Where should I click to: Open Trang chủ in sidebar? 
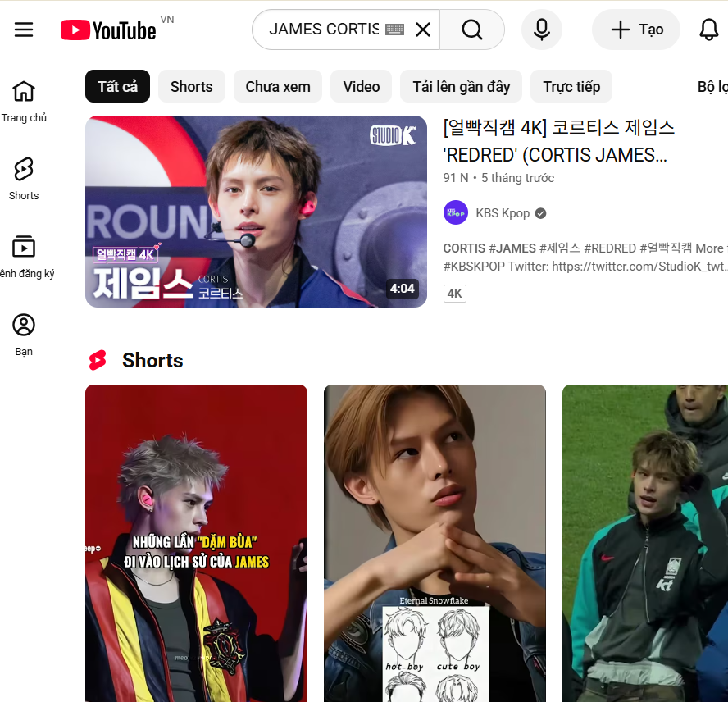click(x=24, y=102)
